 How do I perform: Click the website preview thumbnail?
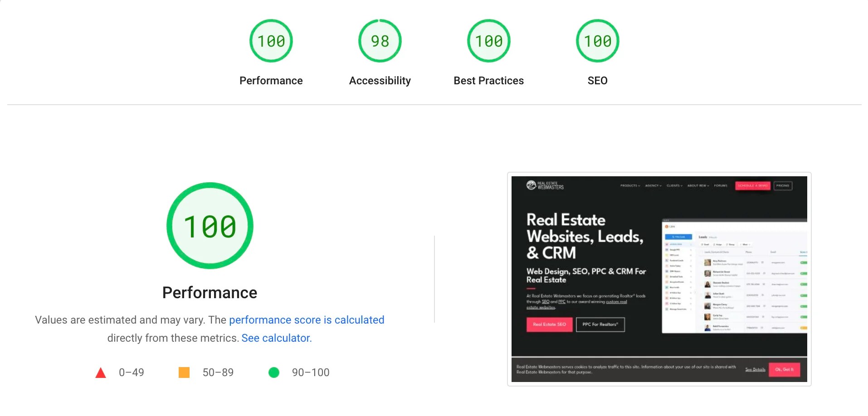pyautogui.click(x=659, y=279)
